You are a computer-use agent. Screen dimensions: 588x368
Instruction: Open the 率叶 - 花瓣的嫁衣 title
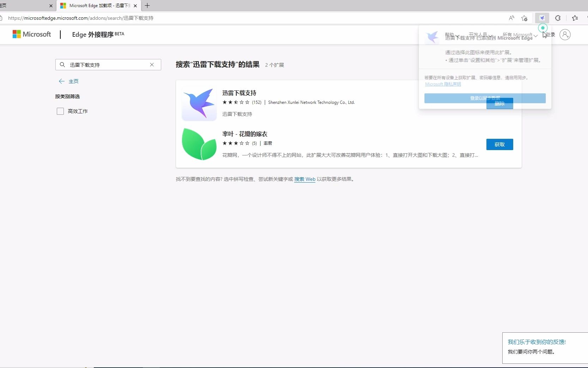click(x=245, y=134)
